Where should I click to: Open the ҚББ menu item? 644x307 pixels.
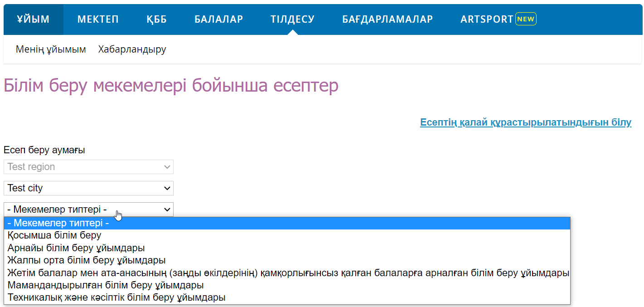pyautogui.click(x=157, y=19)
